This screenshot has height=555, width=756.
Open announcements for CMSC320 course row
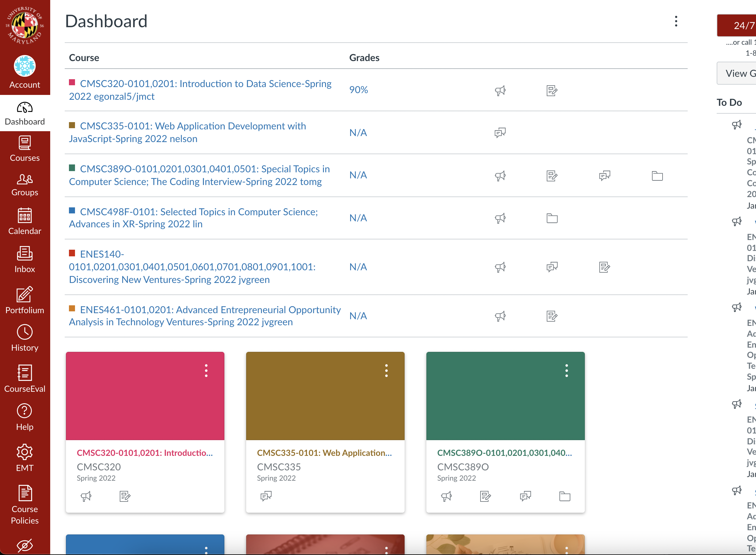500,90
